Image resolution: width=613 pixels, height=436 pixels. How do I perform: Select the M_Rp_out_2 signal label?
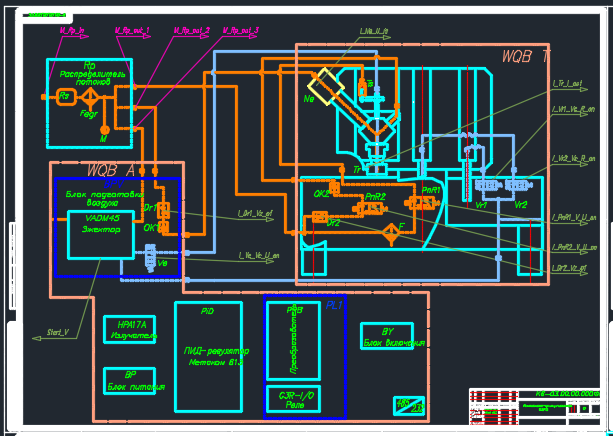pyautogui.click(x=191, y=31)
